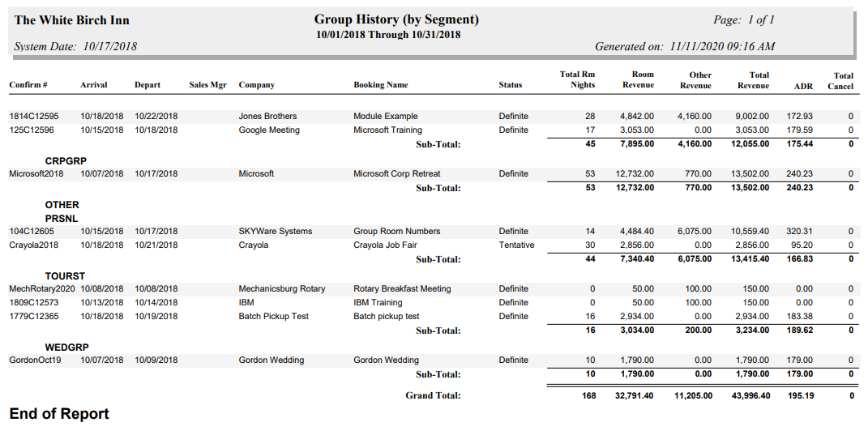
Task: Click the date range '10/01/2018 Through 10/31/2018'
Action: point(388,35)
